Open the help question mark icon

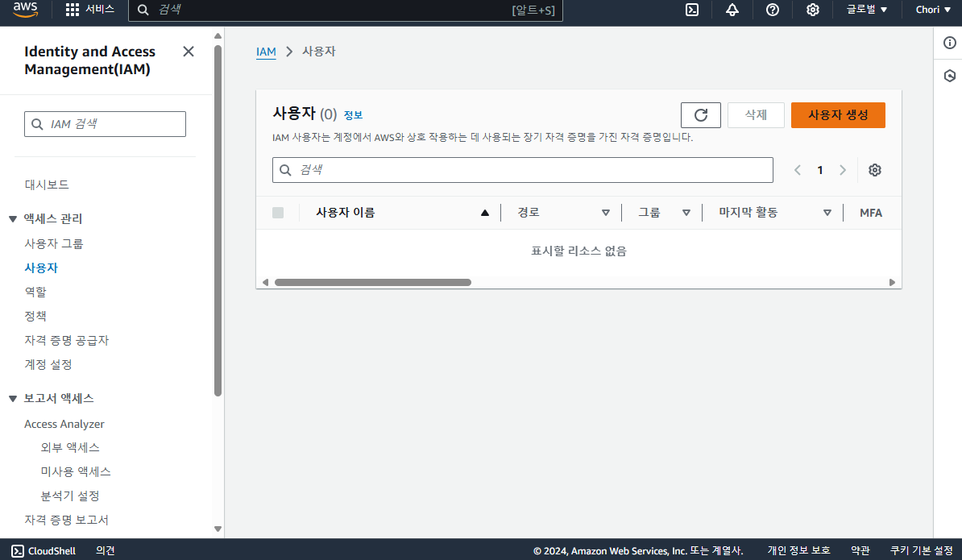(x=773, y=10)
